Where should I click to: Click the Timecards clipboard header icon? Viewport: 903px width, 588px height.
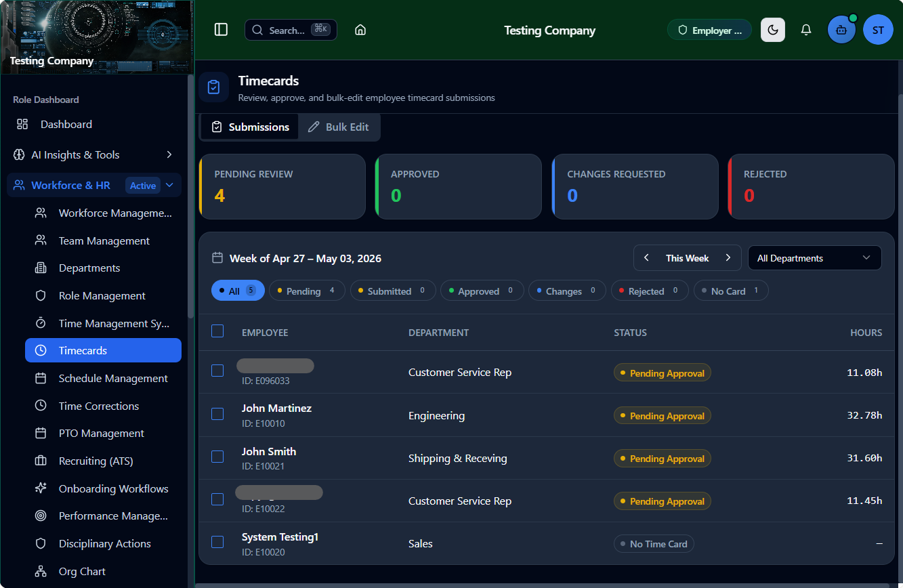click(x=213, y=87)
